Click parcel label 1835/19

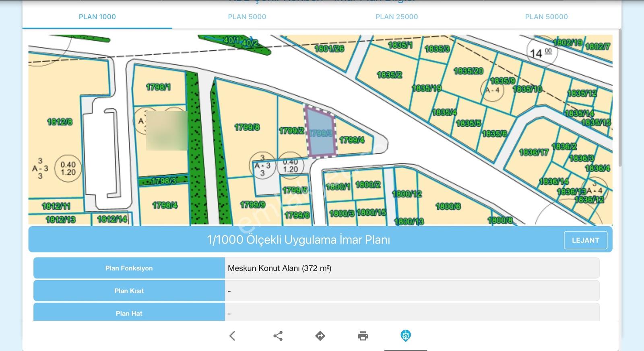coord(427,88)
